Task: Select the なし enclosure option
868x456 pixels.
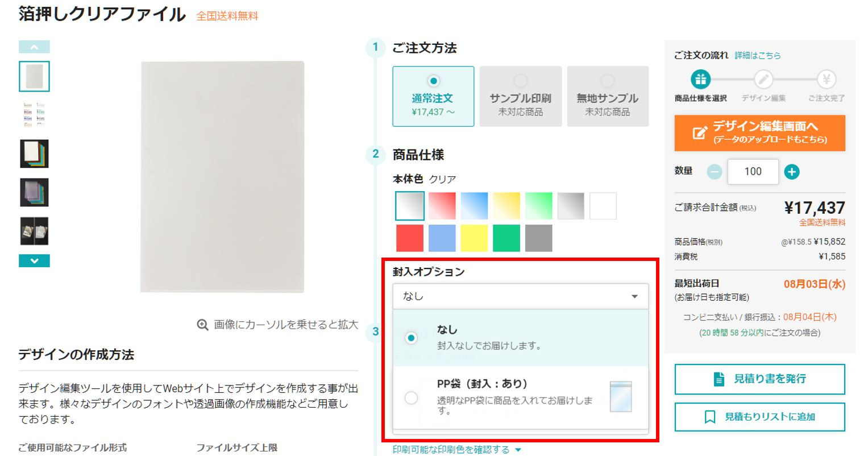Action: (521, 337)
